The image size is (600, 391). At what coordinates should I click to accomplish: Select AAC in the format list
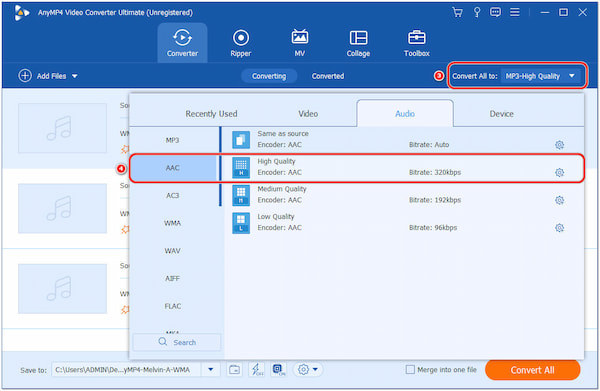pos(173,168)
